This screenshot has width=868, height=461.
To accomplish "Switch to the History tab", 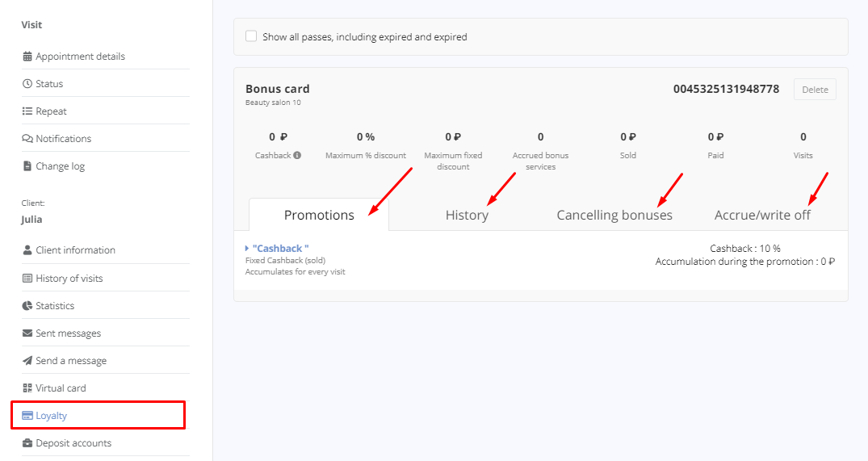I will click(467, 215).
